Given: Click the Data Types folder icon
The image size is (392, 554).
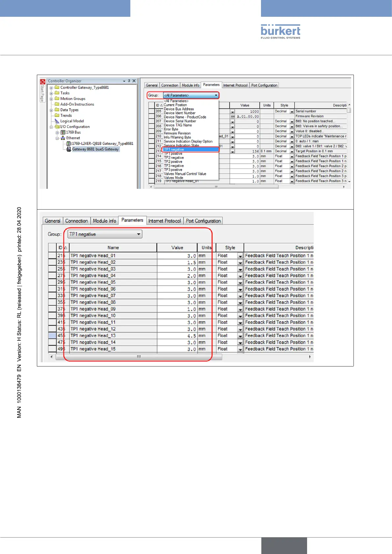Looking at the screenshot, I should tap(57, 110).
